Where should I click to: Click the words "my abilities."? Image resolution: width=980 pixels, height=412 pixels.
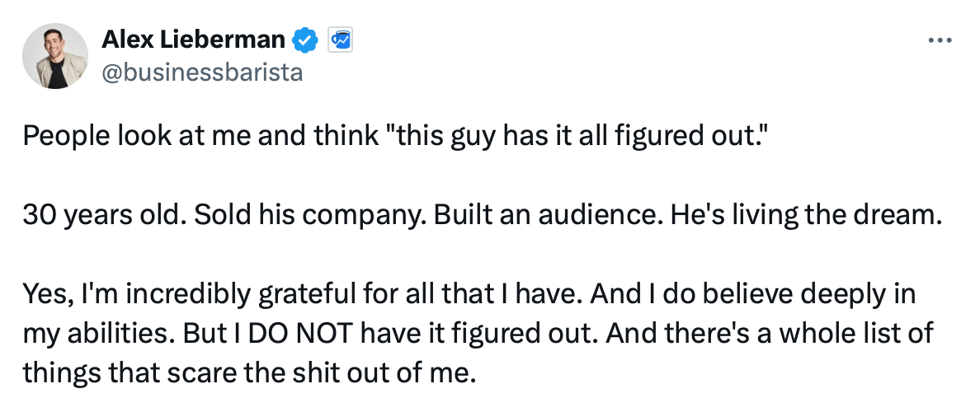click(x=84, y=333)
